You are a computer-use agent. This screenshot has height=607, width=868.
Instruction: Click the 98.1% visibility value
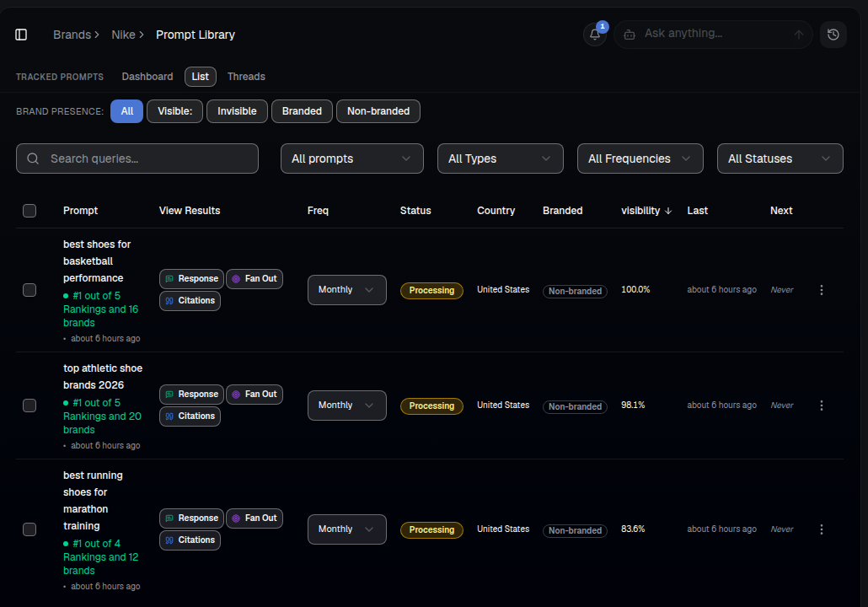click(x=633, y=406)
